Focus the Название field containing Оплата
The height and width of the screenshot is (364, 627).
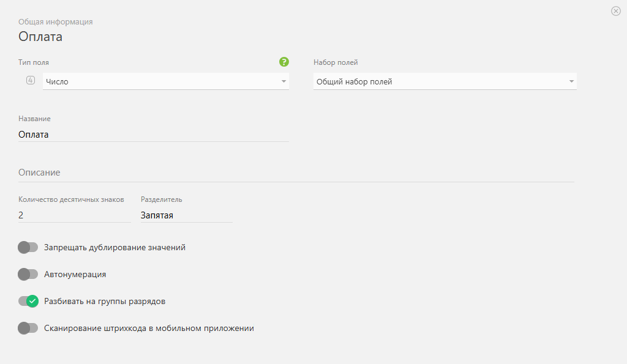click(154, 135)
